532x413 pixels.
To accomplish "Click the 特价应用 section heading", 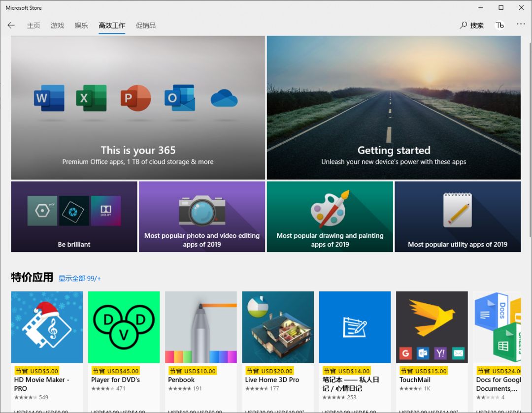I will click(32, 277).
